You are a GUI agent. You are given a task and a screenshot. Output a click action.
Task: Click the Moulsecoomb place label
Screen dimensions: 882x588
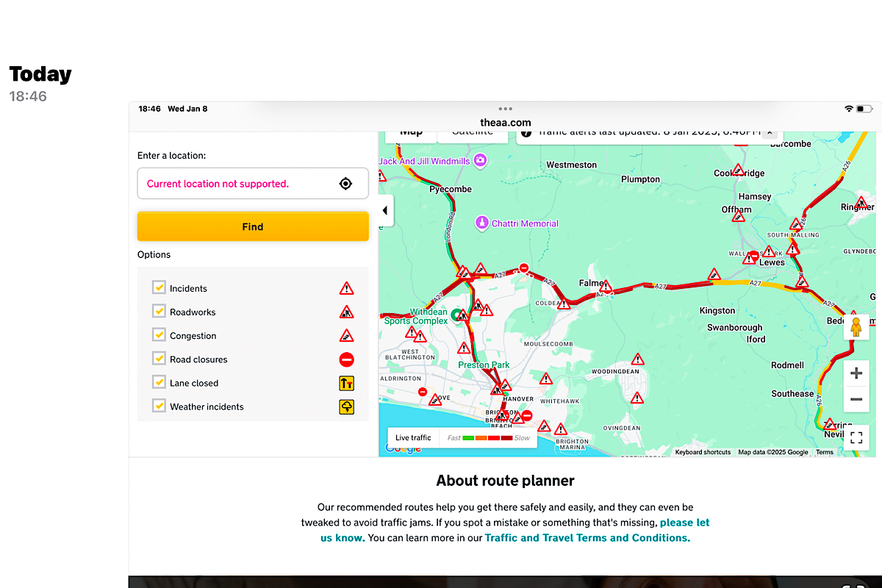pos(548,344)
